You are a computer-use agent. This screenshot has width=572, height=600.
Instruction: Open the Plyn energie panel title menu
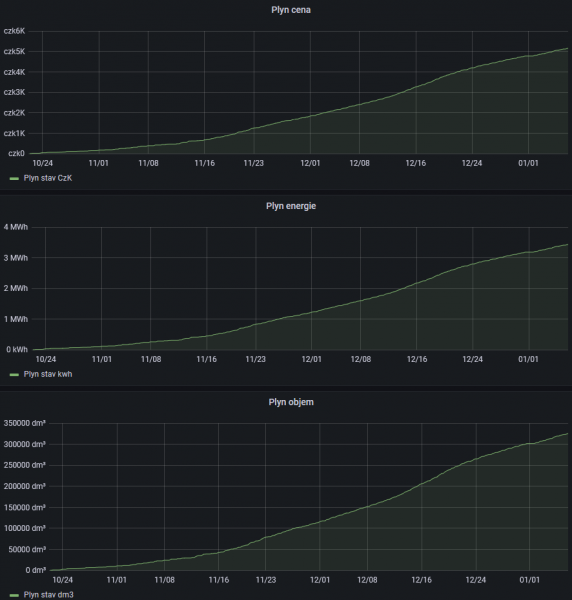[x=291, y=206]
